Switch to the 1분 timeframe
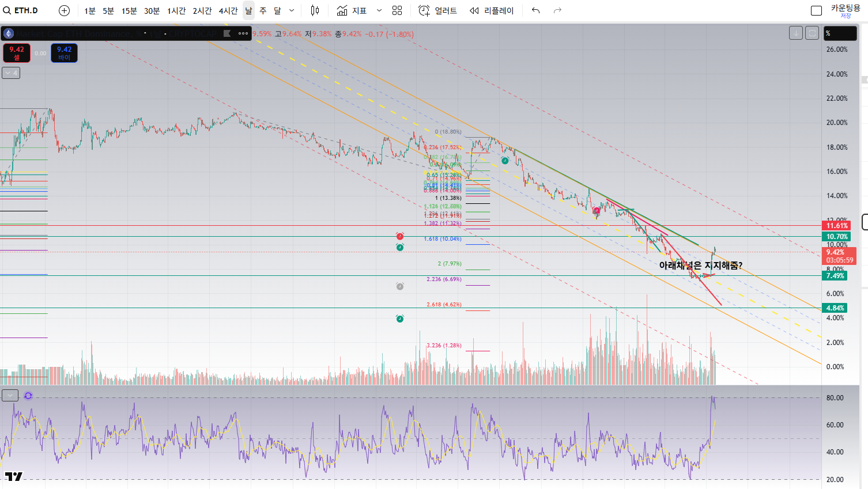868x489 pixels. pos(90,11)
